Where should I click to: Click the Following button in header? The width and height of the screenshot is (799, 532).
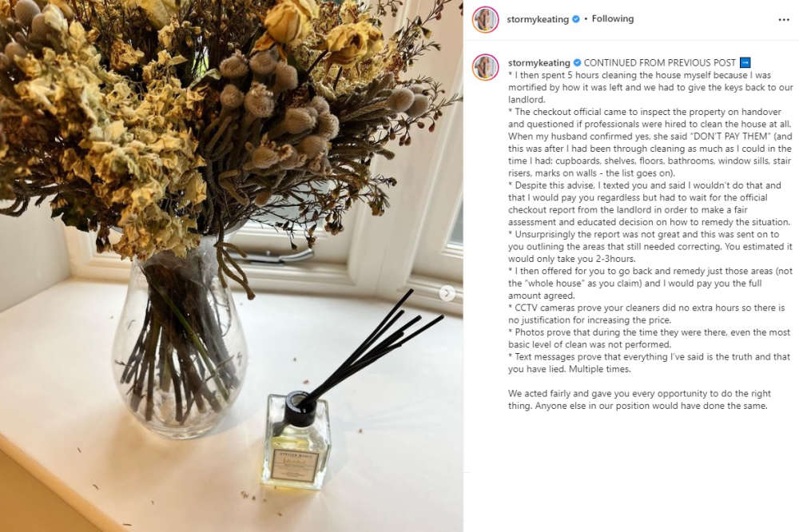613,19
